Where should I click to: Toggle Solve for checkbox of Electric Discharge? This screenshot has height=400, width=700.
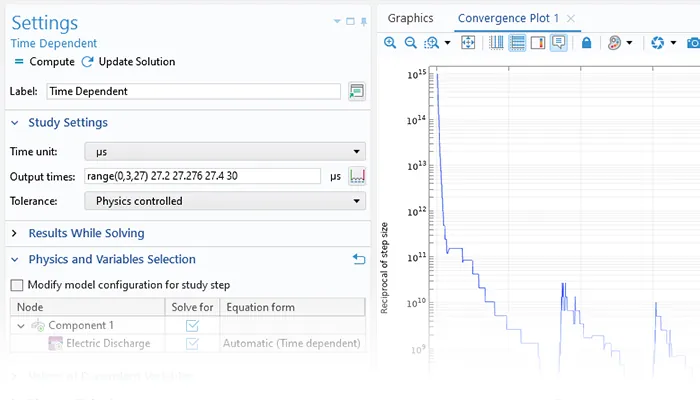[193, 343]
